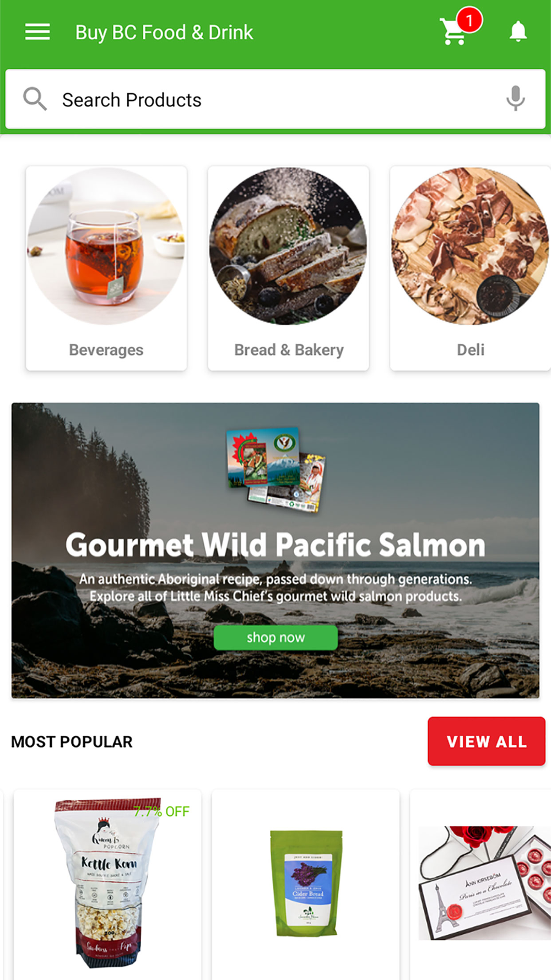The width and height of the screenshot is (551, 980).
Task: Select the Cider Bread mix product
Action: (306, 884)
